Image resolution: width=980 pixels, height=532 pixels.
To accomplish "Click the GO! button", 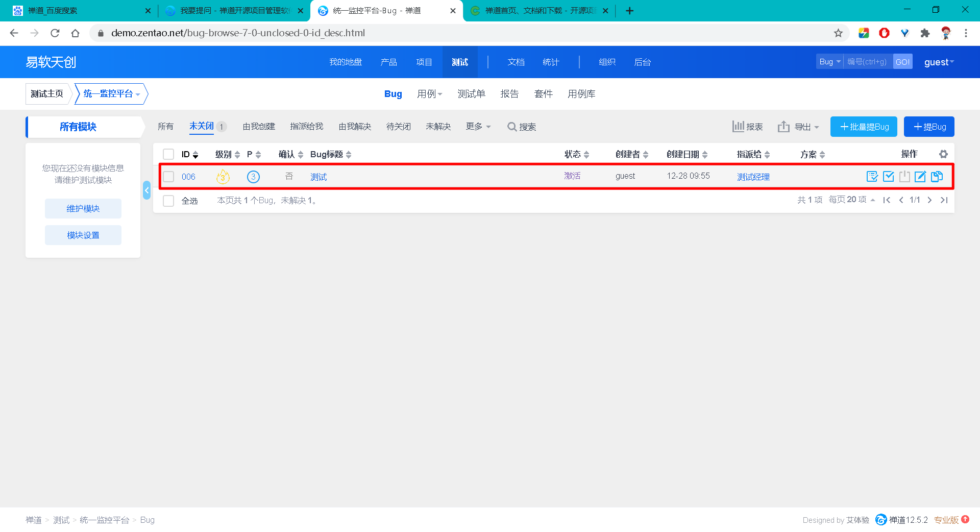I will (903, 62).
